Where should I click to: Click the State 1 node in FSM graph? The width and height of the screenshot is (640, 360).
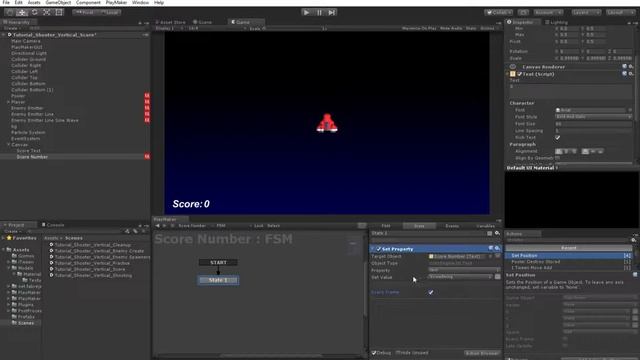pyautogui.click(x=218, y=280)
